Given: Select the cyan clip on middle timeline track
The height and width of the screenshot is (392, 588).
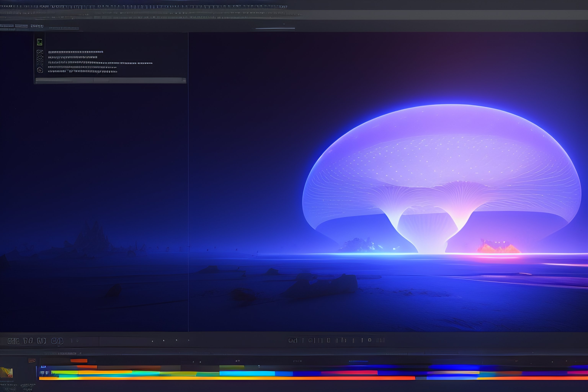Looking at the screenshot, I should point(247,373).
